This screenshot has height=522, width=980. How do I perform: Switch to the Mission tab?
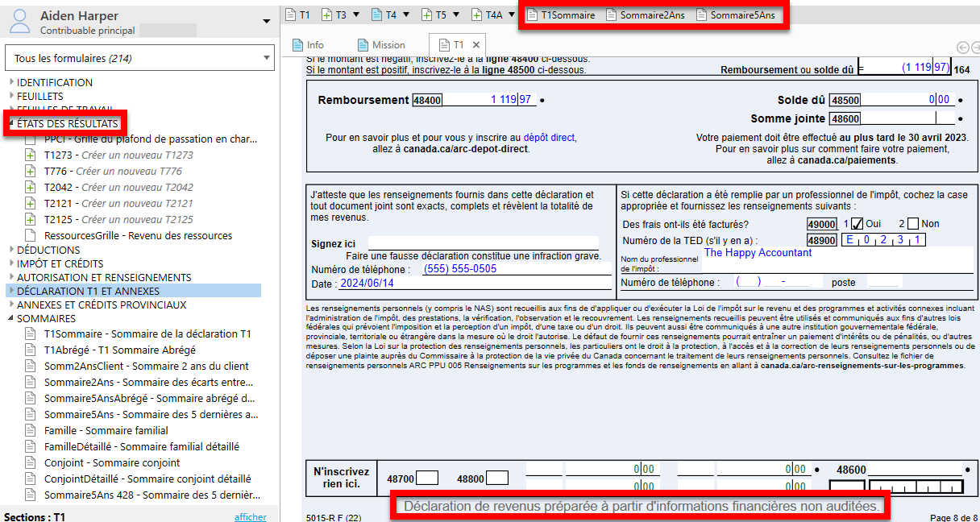381,45
